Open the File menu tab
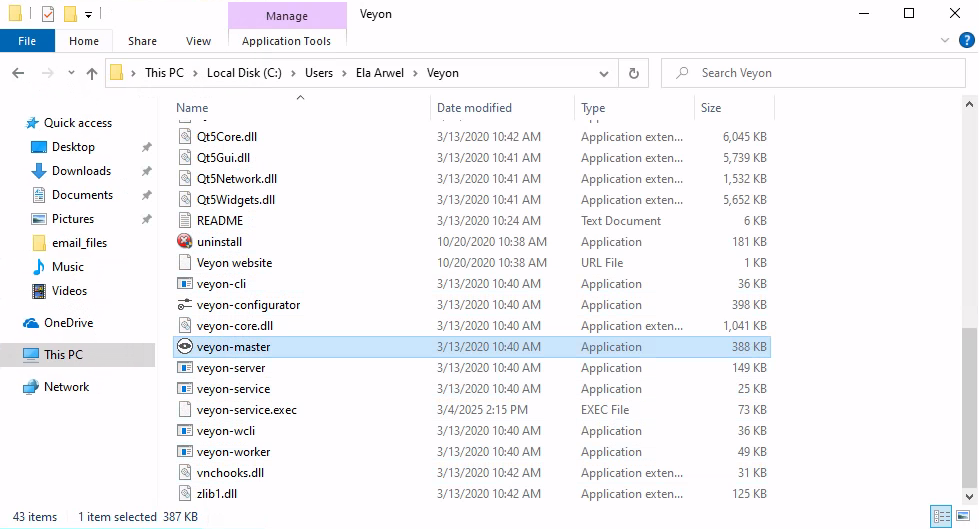The width and height of the screenshot is (979, 529). [x=27, y=41]
